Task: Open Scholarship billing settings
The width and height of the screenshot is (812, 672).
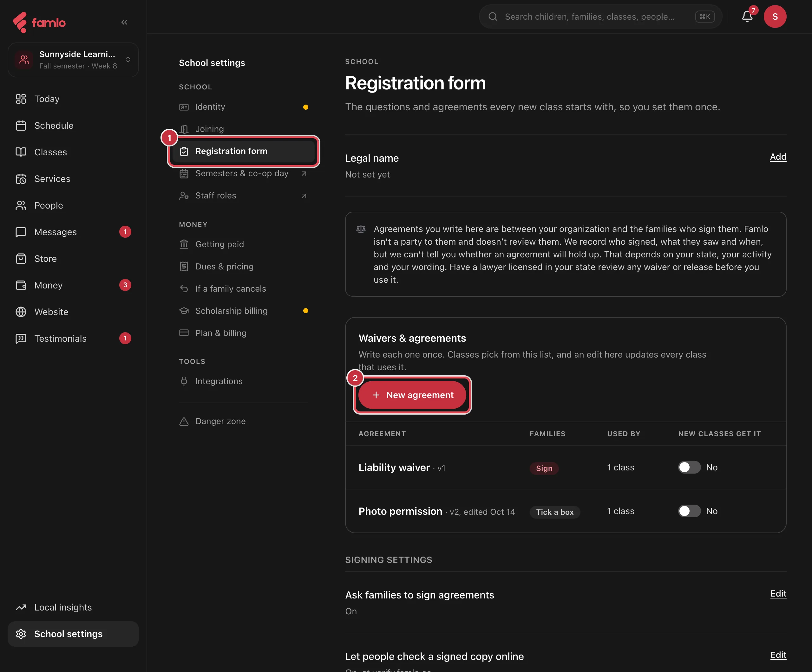Action: tap(244, 311)
